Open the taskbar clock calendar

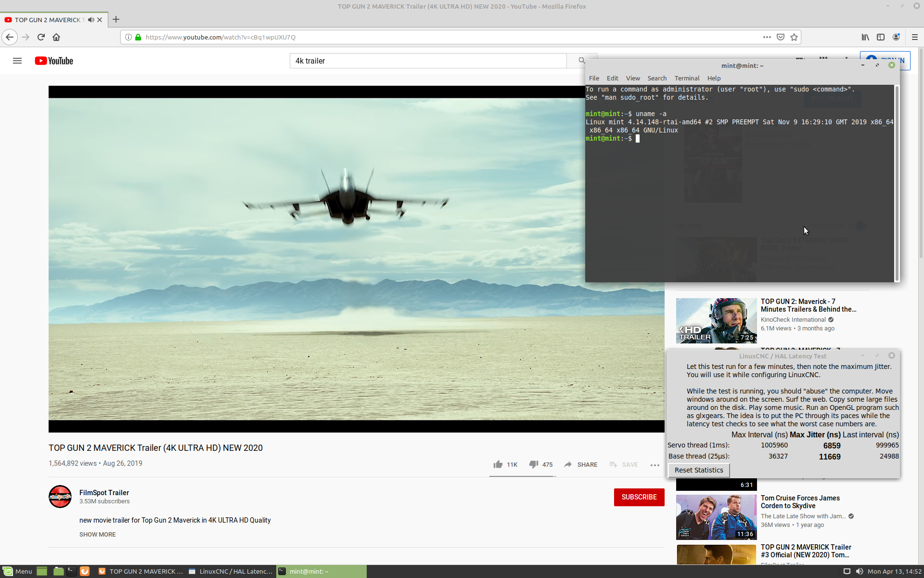(894, 571)
